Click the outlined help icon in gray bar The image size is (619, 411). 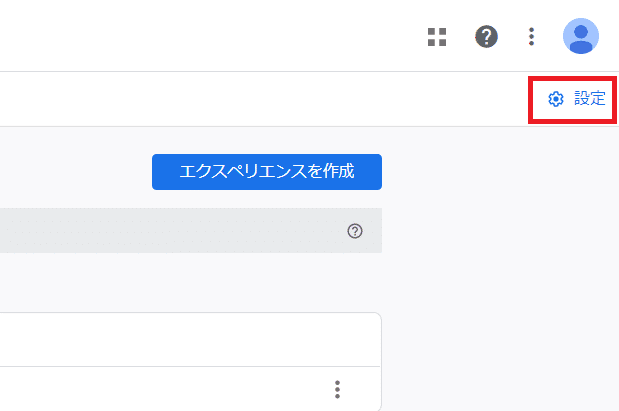tap(355, 231)
